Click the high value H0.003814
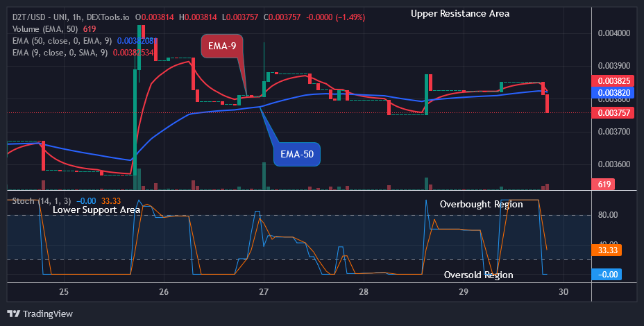This screenshot has height=326, width=644. coord(198,17)
